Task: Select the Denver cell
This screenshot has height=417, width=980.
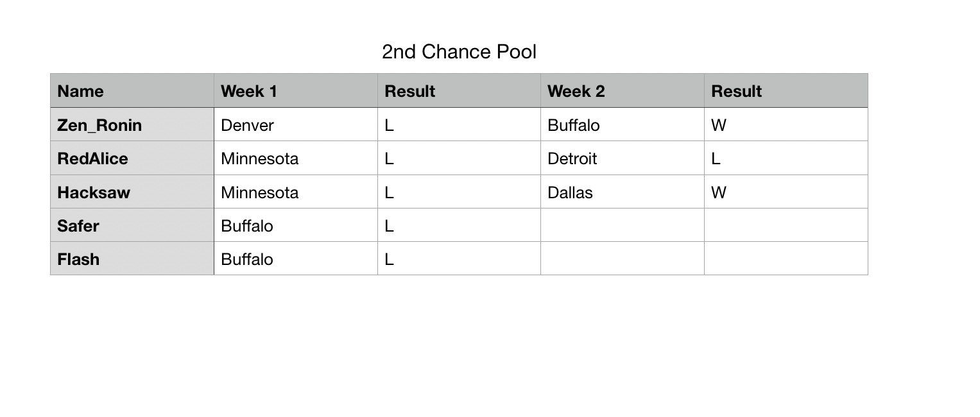Action: [x=296, y=124]
